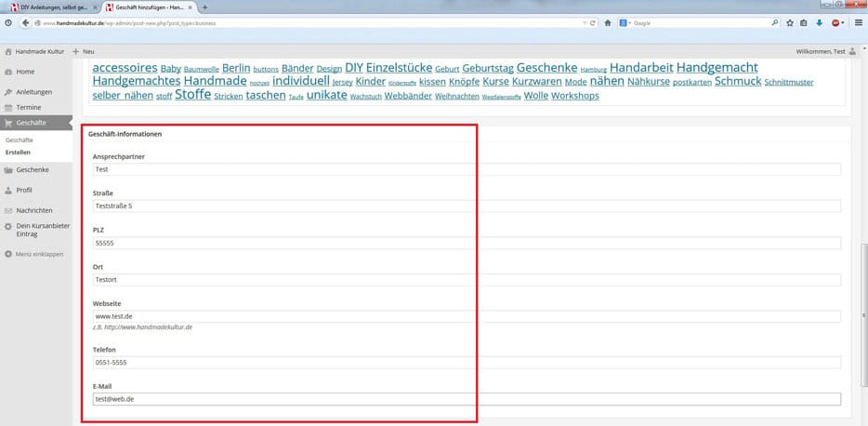
Task: Open the Neu menu in admin bar
Action: 84,51
